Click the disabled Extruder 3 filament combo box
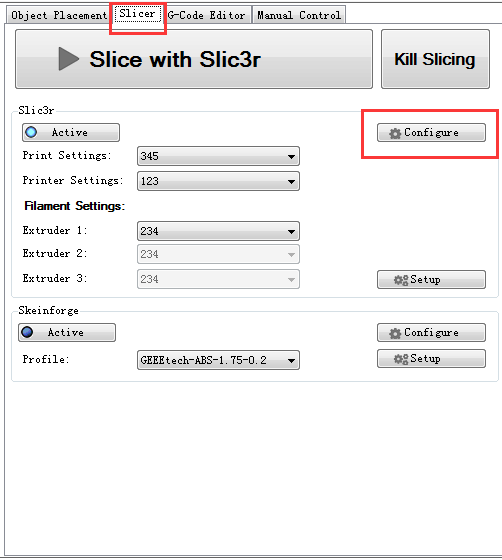 (x=218, y=279)
